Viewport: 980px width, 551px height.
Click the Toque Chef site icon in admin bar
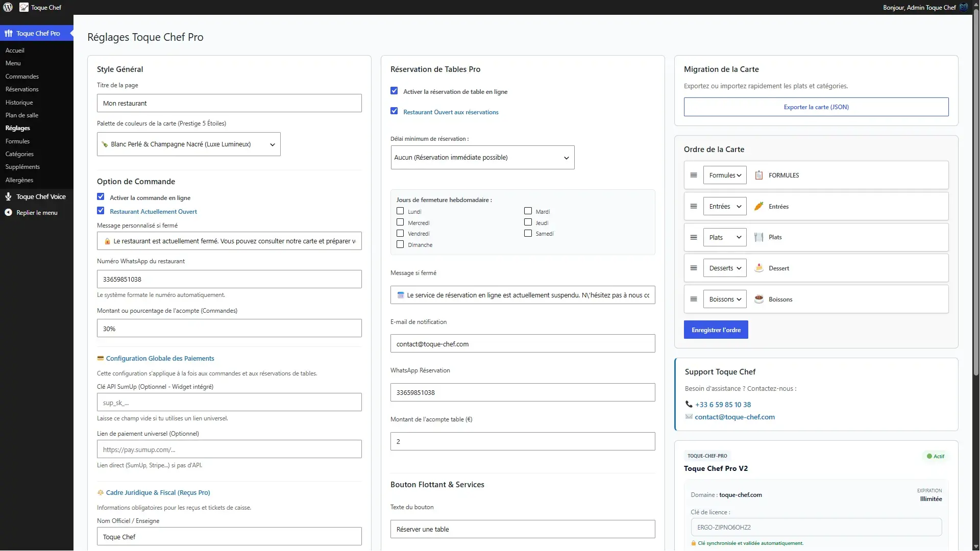pyautogui.click(x=24, y=7)
